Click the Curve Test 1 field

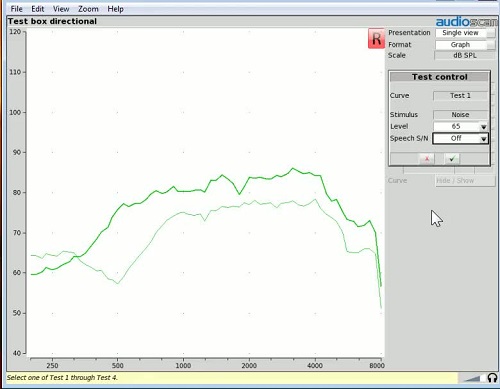coord(460,96)
